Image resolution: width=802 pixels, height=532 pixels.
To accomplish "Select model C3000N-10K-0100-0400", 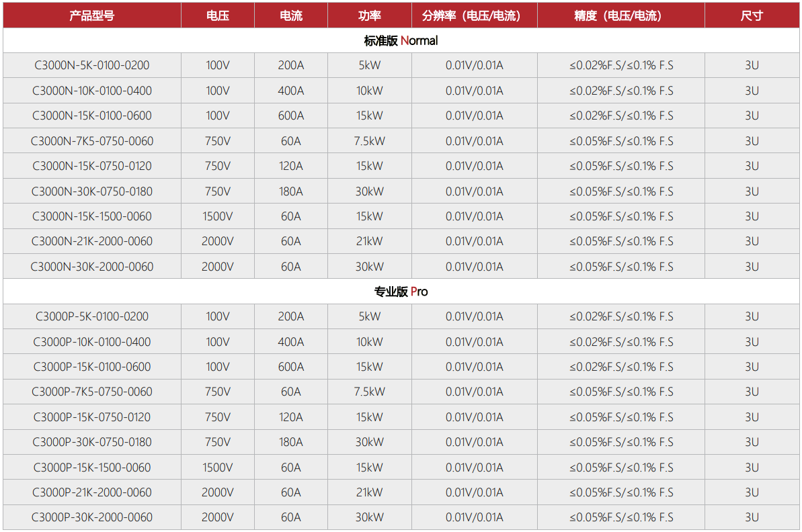I will coord(92,91).
